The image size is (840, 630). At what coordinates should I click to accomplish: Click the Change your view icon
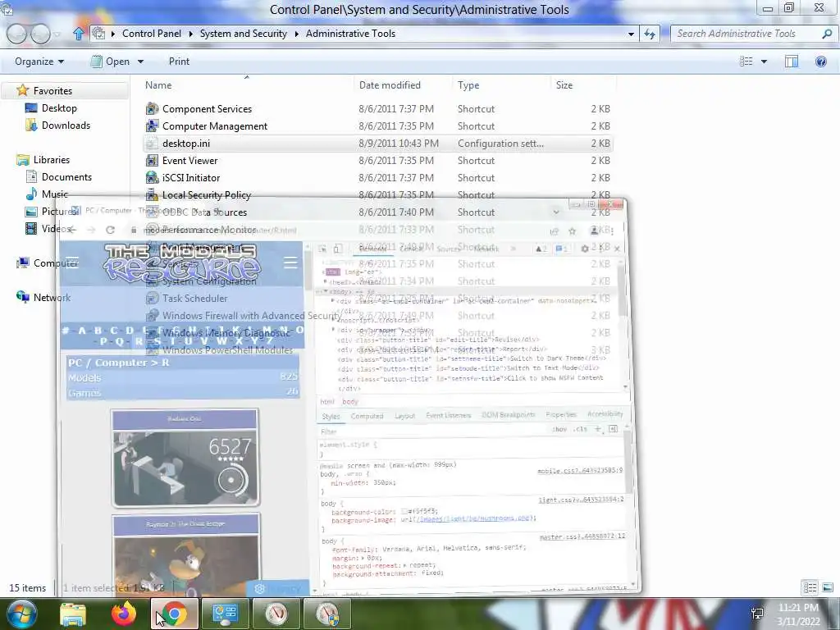(746, 62)
